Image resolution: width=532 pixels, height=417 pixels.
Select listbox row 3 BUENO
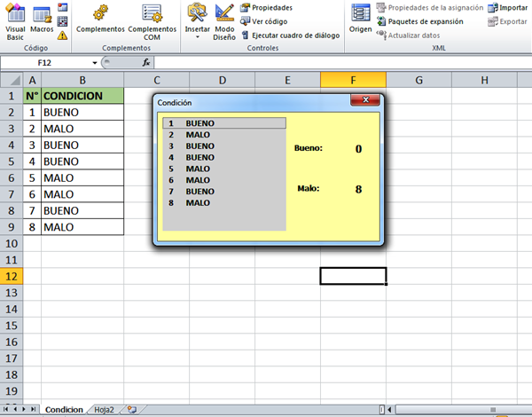coord(224,146)
